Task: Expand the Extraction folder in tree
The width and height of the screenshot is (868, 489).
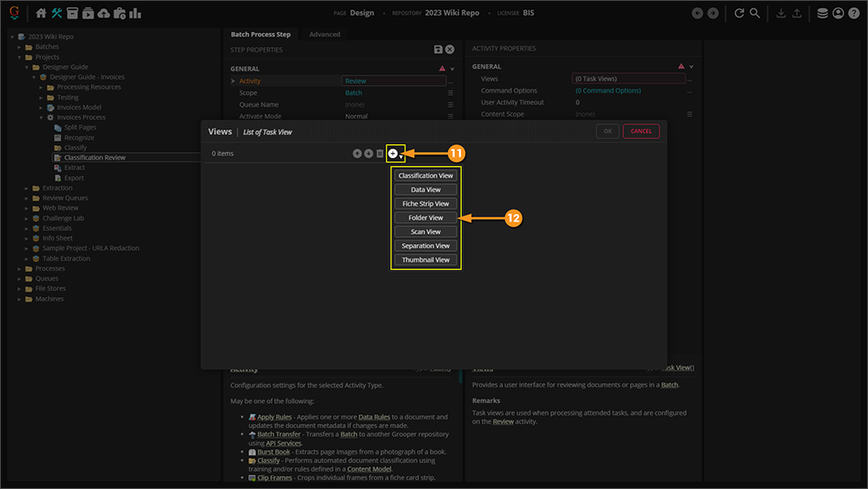Action: pos(25,188)
